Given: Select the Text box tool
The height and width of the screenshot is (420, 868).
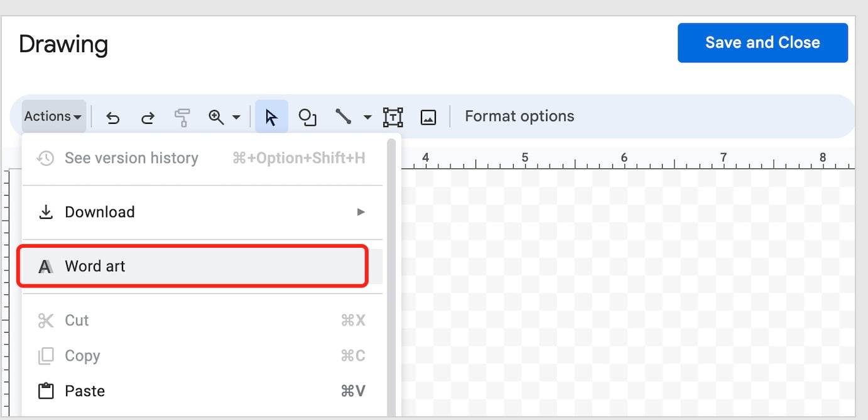Looking at the screenshot, I should coord(393,117).
